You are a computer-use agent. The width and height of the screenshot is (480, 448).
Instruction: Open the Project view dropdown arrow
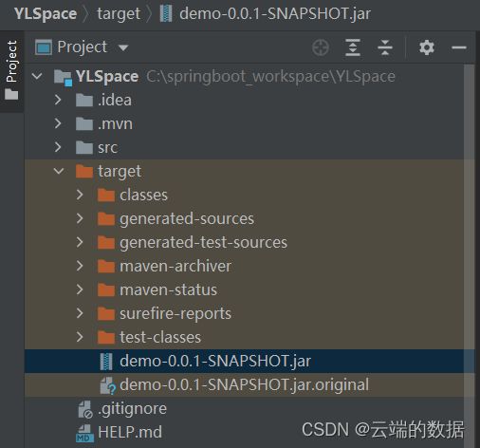tap(123, 48)
